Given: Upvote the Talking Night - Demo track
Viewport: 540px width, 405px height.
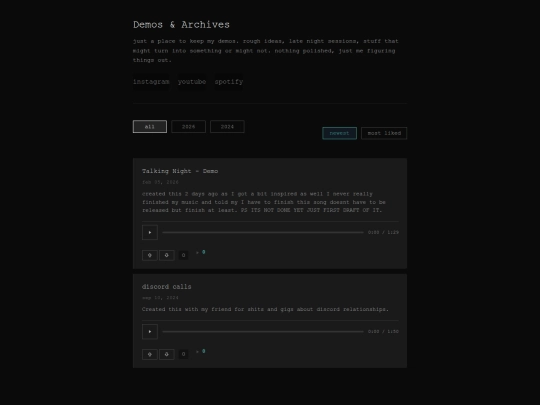Looking at the screenshot, I should click(150, 255).
